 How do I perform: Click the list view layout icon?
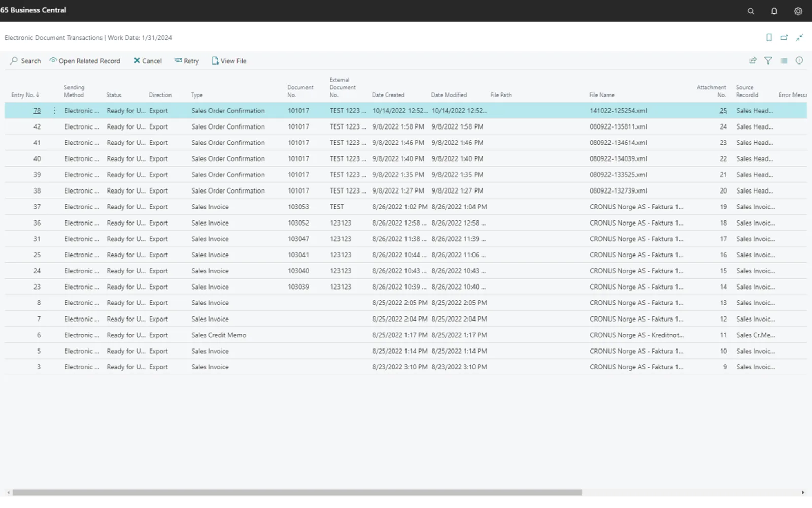tap(784, 60)
